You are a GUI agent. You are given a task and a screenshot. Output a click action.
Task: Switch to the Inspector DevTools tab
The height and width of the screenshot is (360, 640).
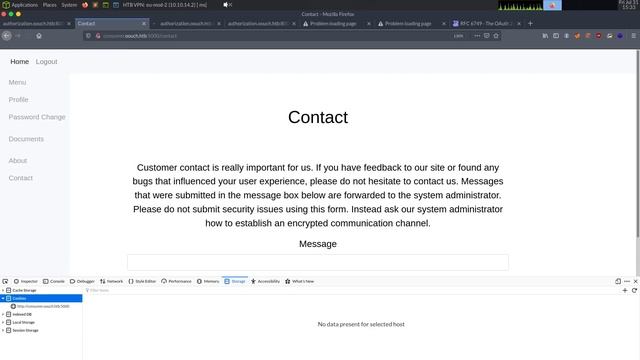(x=26, y=281)
